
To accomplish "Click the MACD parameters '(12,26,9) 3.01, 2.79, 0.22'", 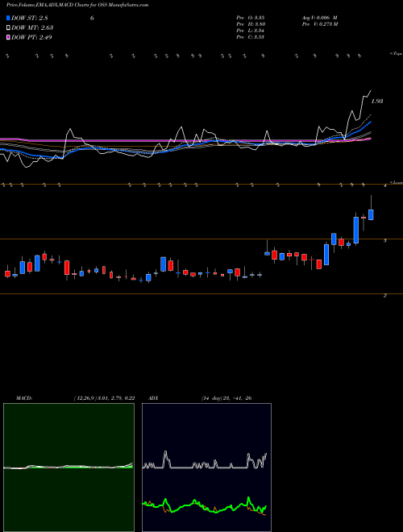I will tap(104, 398).
